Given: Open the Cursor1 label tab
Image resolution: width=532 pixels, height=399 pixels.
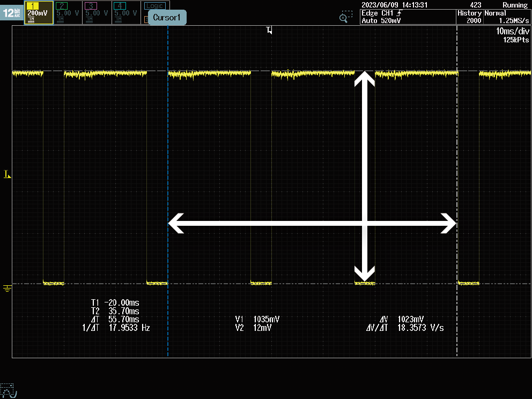Looking at the screenshot, I should click(167, 17).
